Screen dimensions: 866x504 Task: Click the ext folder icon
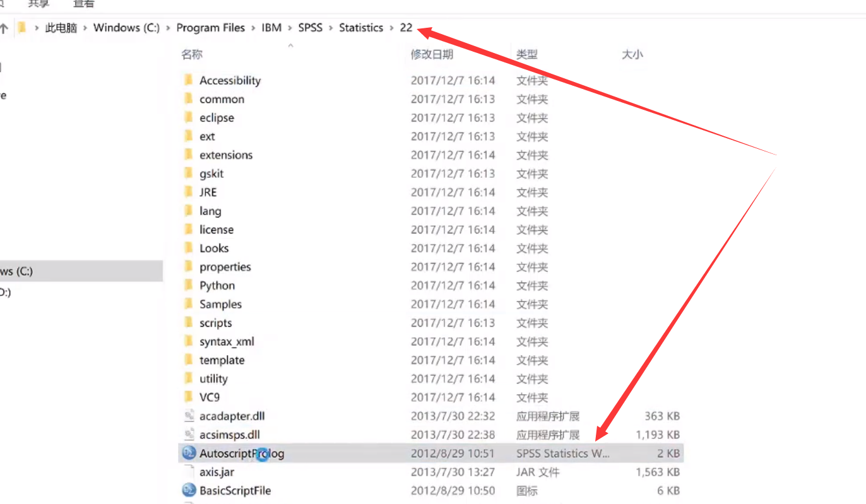point(188,136)
